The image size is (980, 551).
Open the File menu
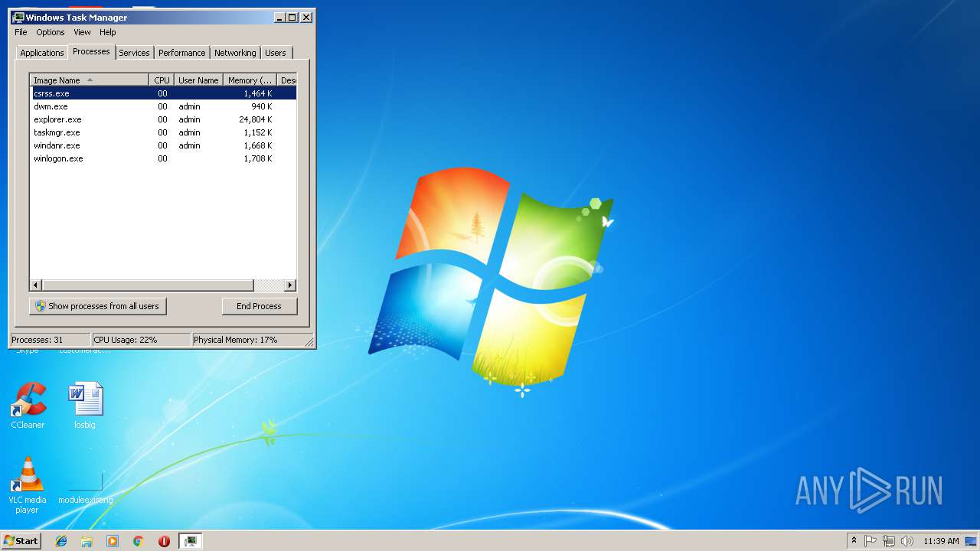pos(21,32)
